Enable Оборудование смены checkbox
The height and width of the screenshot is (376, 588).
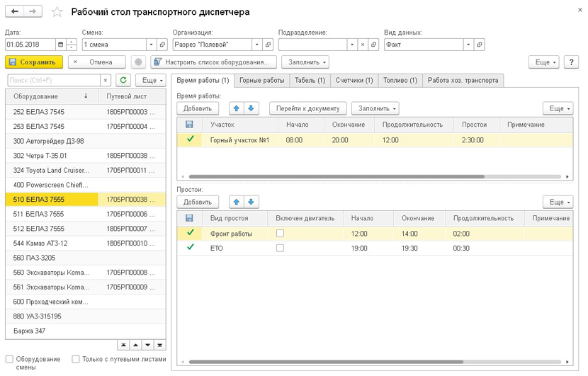(9, 360)
